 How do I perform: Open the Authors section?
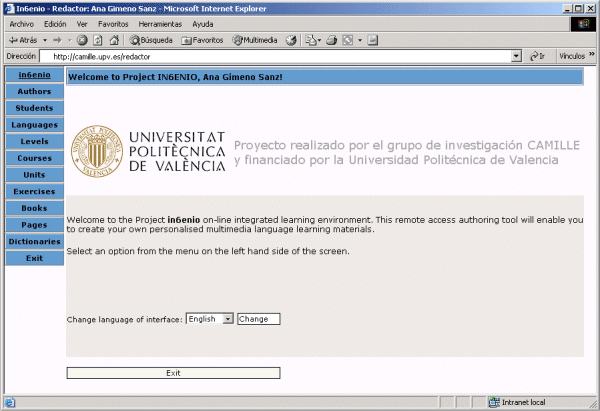pos(34,91)
